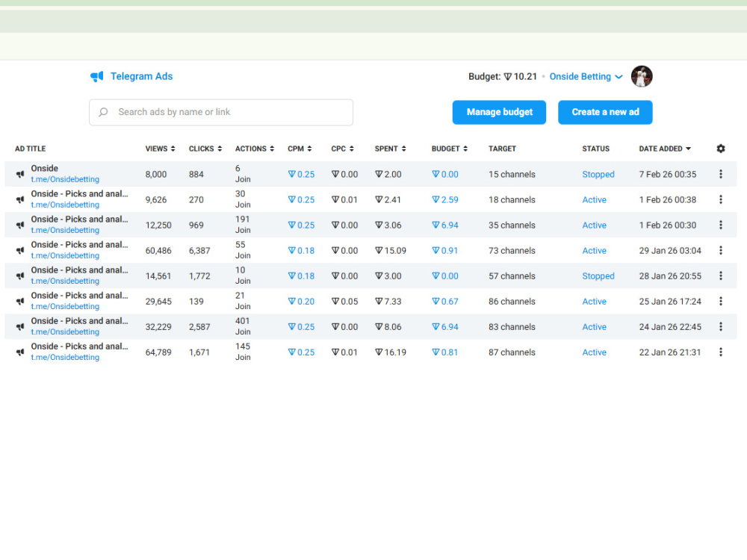Screen dimensions: 747x560
Task: Click the Telegram Ads megaphone logo
Action: [x=96, y=77]
